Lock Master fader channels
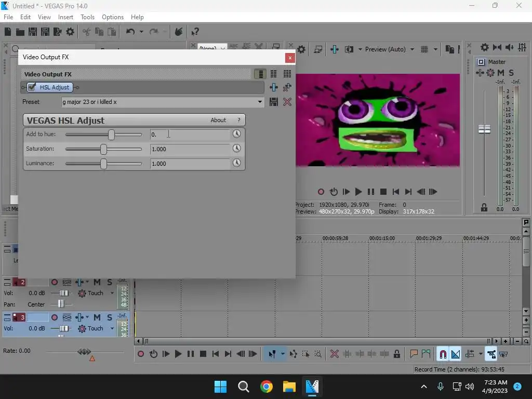 [484, 208]
